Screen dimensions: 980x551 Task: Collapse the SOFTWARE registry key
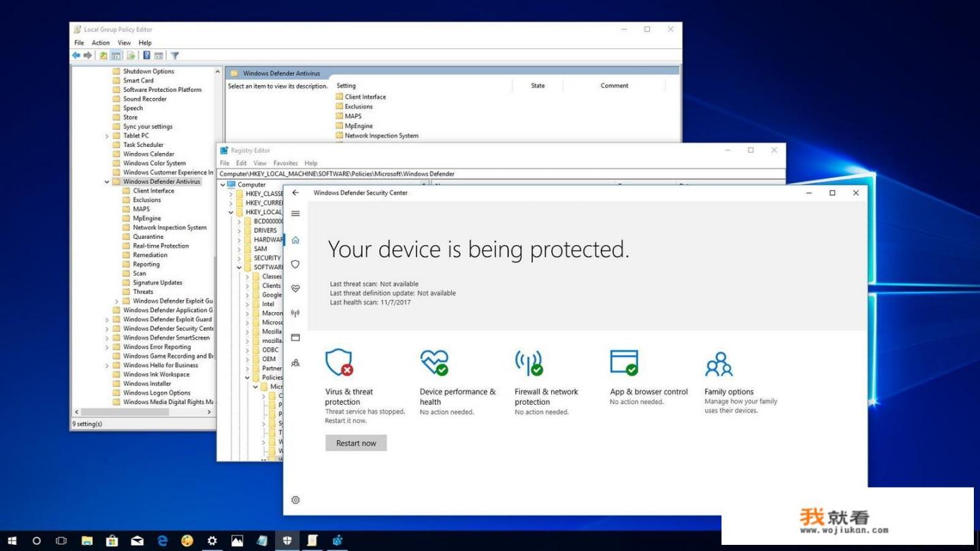point(239,267)
